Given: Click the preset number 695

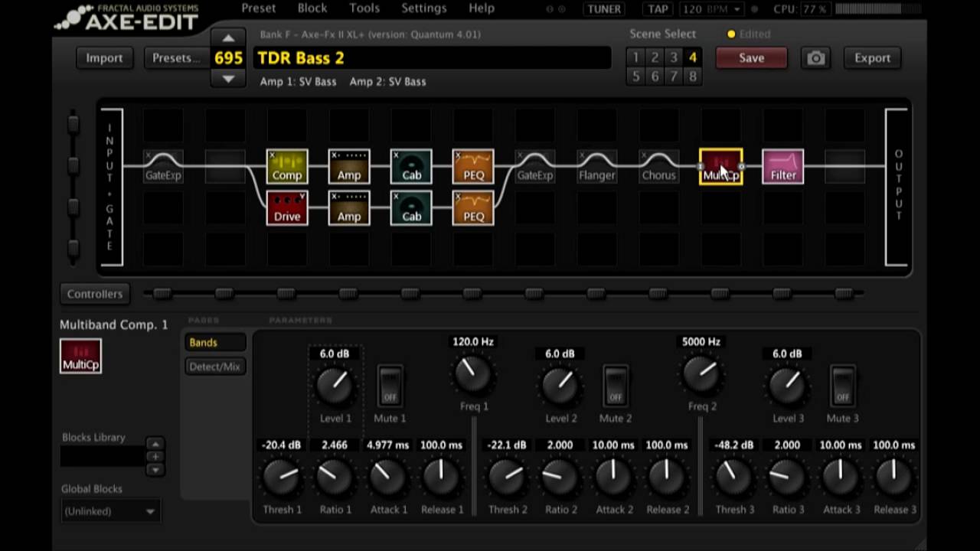Looking at the screenshot, I should pos(228,58).
